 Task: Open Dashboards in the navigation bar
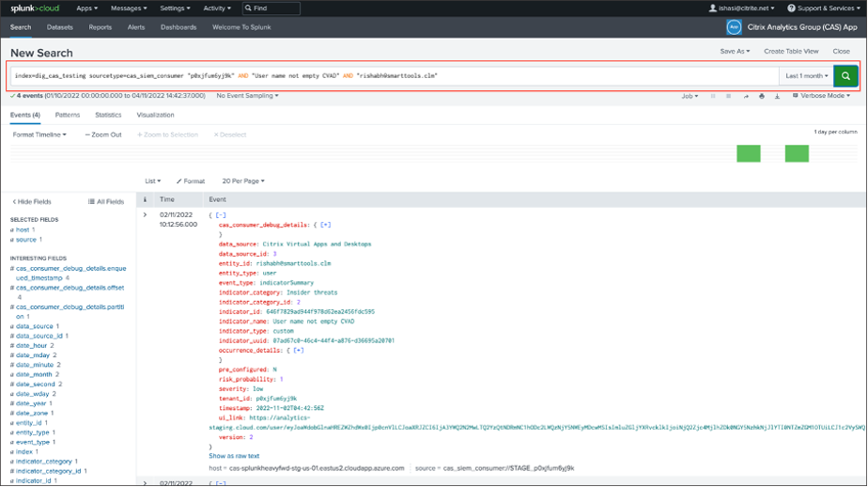(178, 27)
